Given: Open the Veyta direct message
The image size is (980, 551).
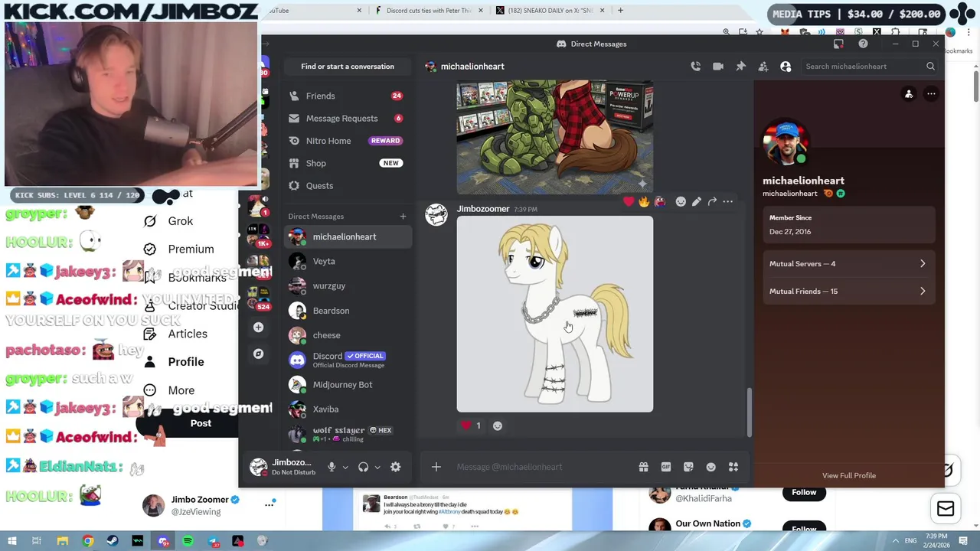Looking at the screenshot, I should point(347,261).
